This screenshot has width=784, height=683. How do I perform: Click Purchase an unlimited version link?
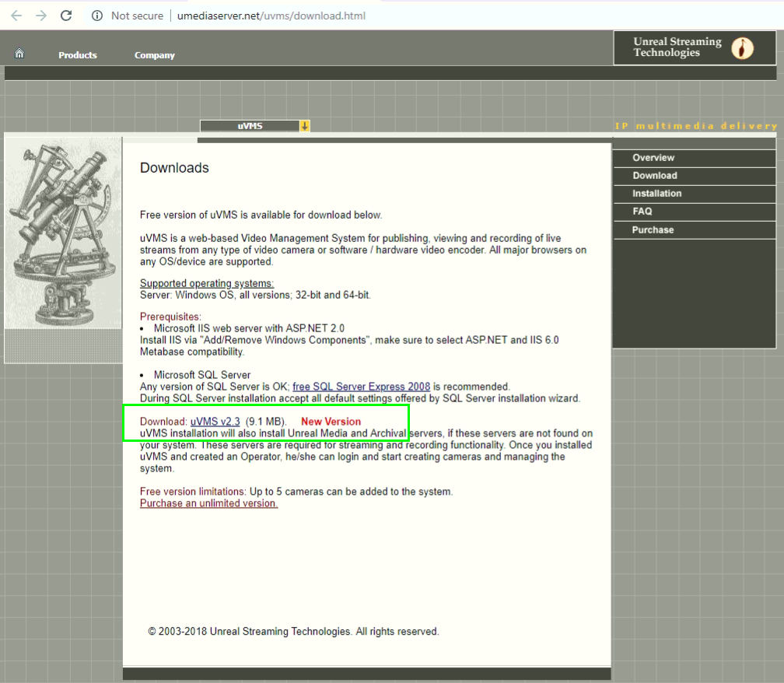point(208,503)
